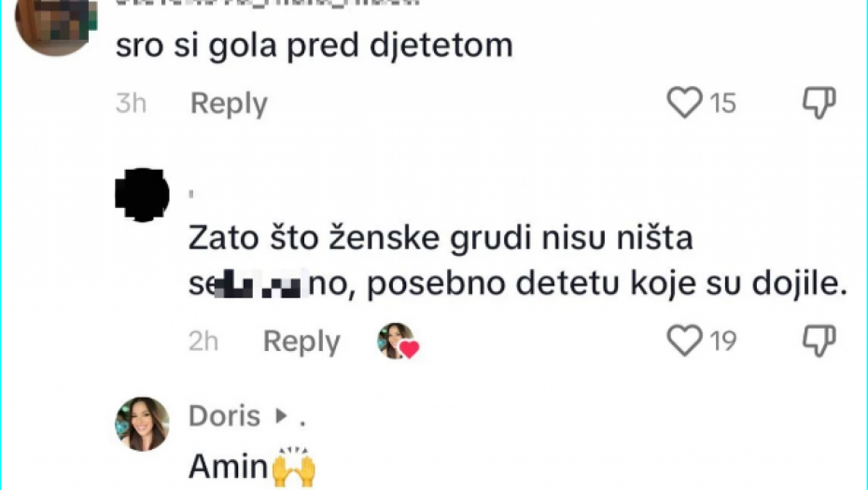
Task: Click Reply under the 3h-old comment
Action: click(x=229, y=104)
